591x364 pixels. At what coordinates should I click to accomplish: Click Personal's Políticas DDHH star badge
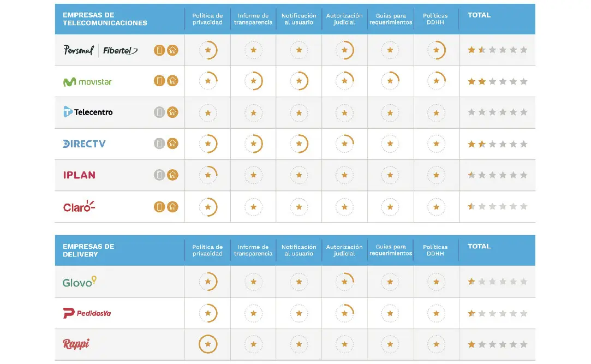(x=437, y=50)
